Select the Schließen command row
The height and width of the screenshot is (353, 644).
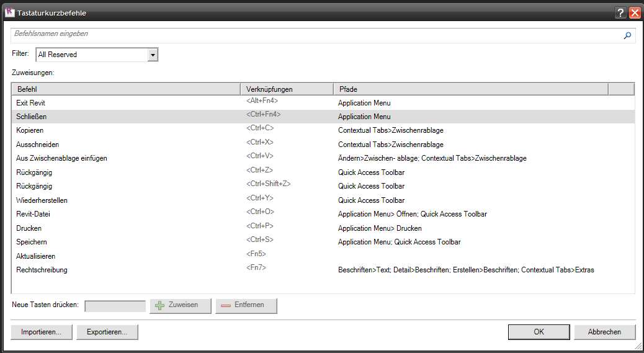tap(323, 117)
